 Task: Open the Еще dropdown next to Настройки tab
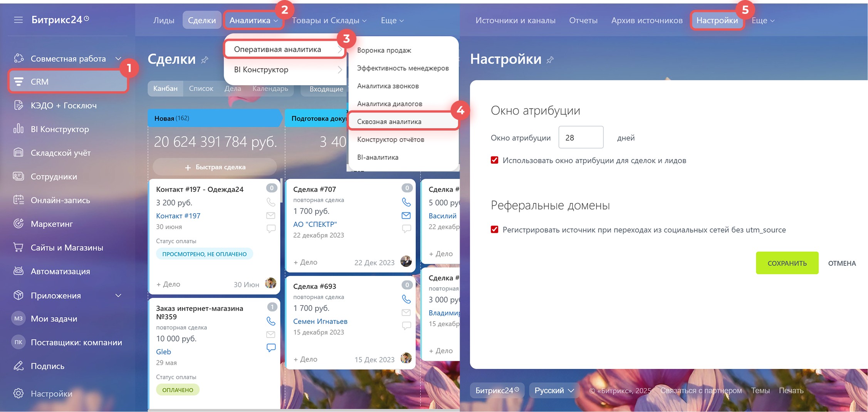tap(763, 20)
